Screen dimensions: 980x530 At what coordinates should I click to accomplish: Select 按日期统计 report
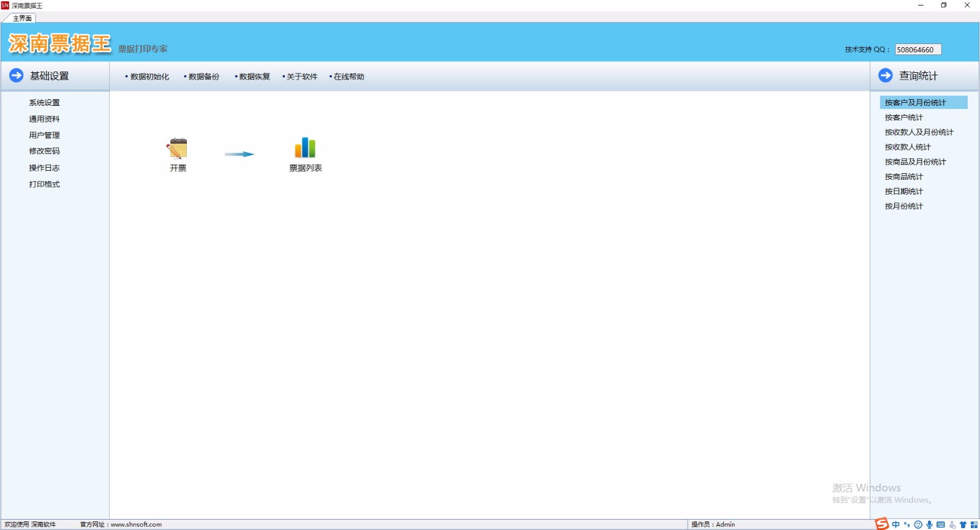pos(903,192)
